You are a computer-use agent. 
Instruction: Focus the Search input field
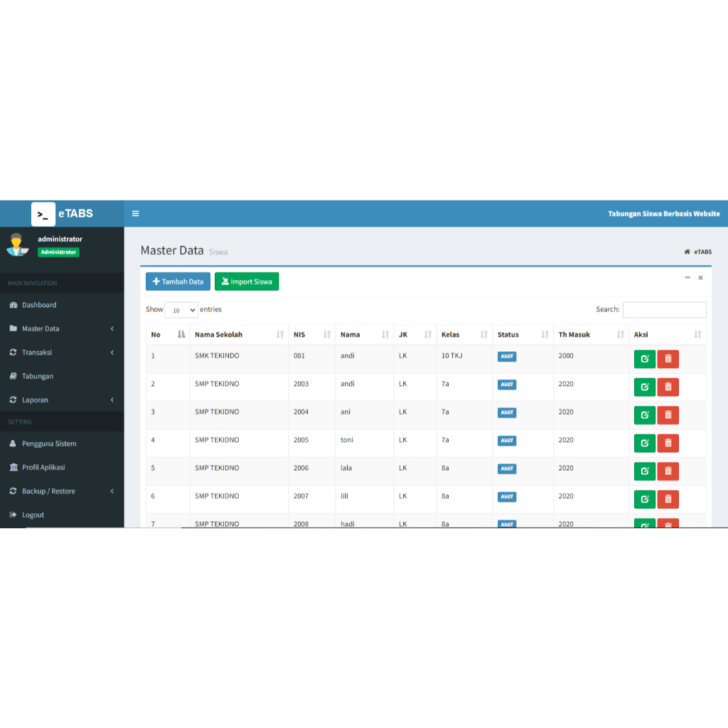click(x=665, y=310)
